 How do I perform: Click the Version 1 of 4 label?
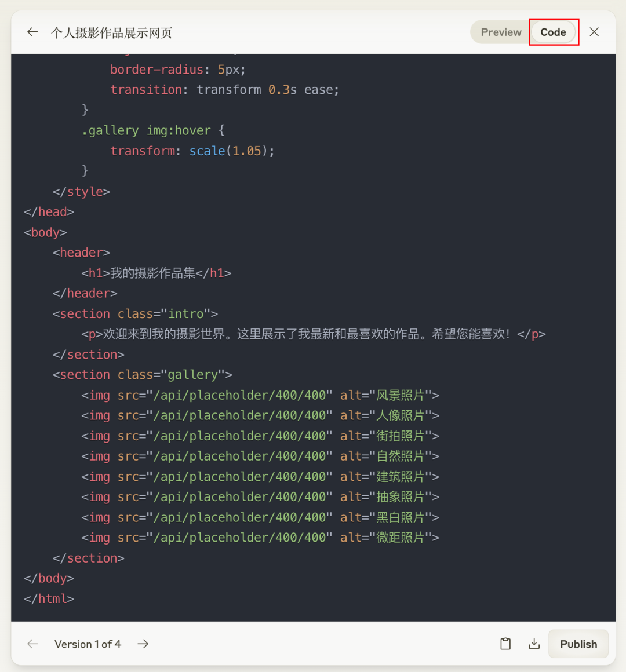[x=88, y=644]
